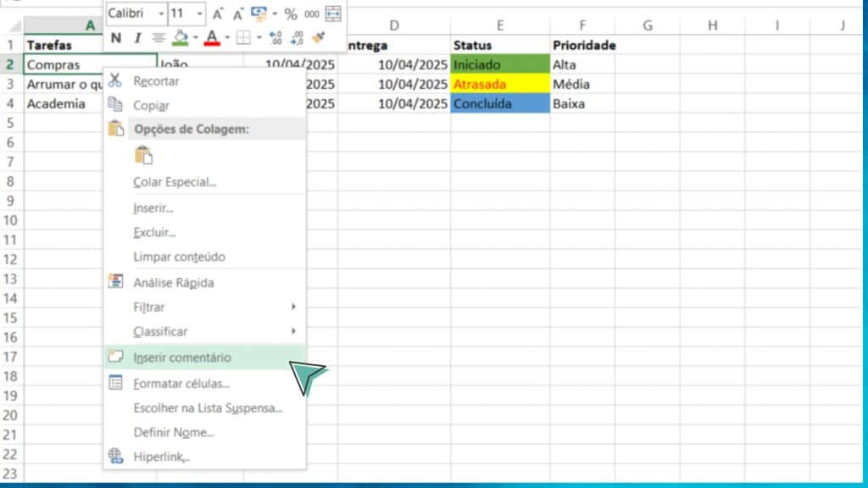Screen dimensions: 868x488
Task: Click the Formatar células icon
Action: click(115, 382)
